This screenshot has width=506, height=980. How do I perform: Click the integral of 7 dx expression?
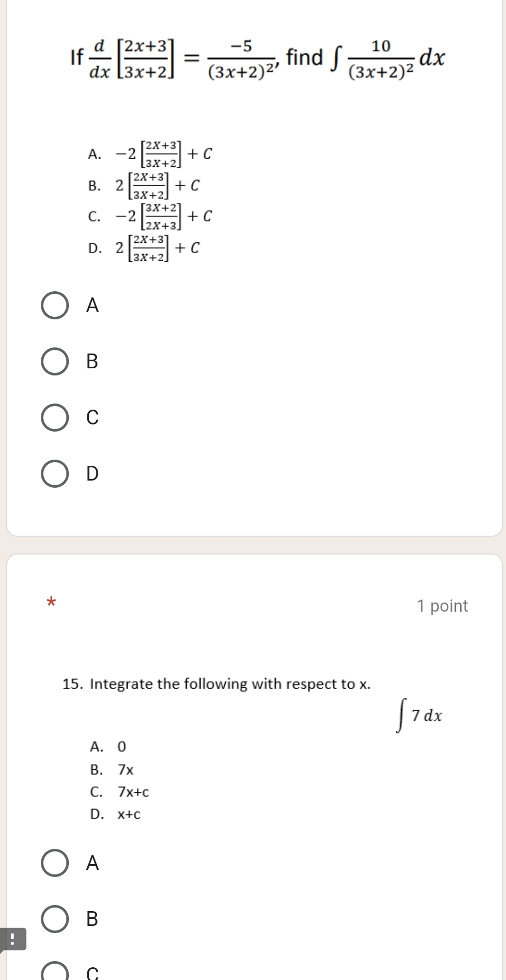(x=420, y=715)
